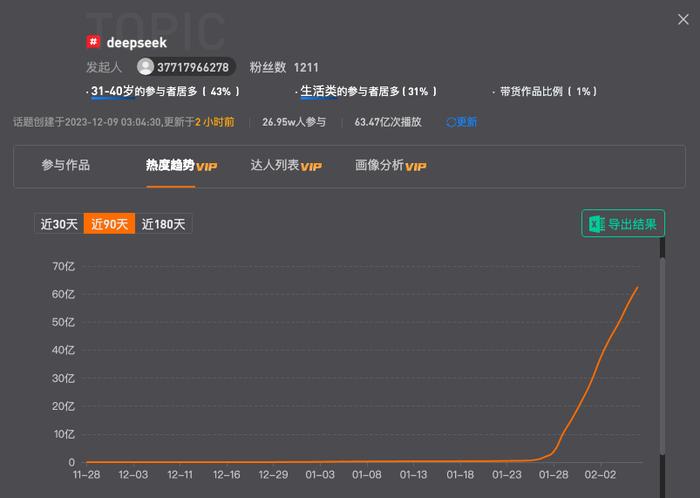
Task: Click the 更新 link to refresh data
Action: point(467,122)
